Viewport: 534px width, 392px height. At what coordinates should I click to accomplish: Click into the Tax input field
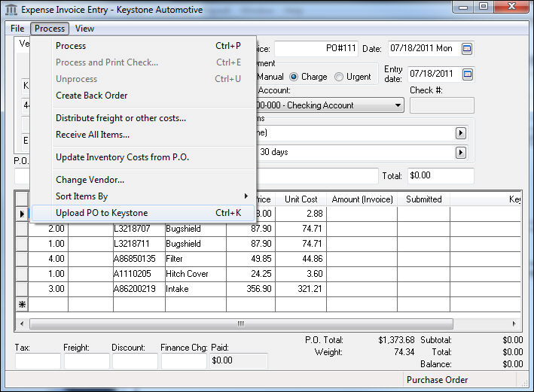38,361
